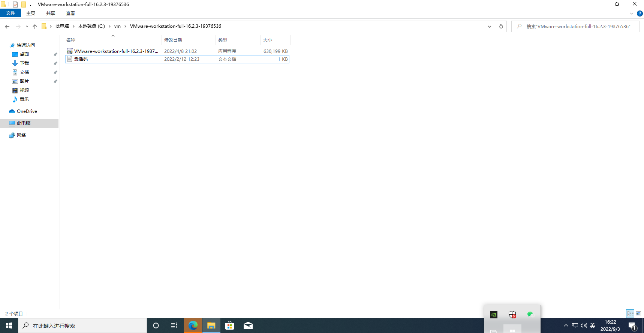Open the Windows Start menu
644x333 pixels.
click(x=9, y=325)
